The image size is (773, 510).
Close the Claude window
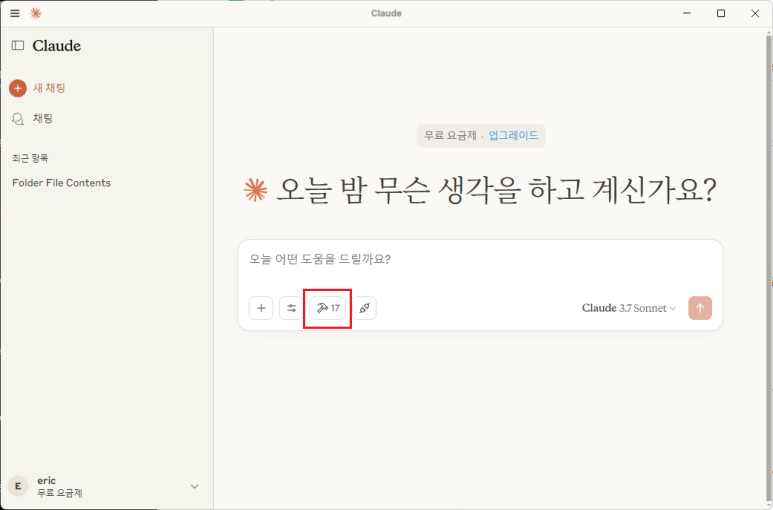tap(755, 13)
